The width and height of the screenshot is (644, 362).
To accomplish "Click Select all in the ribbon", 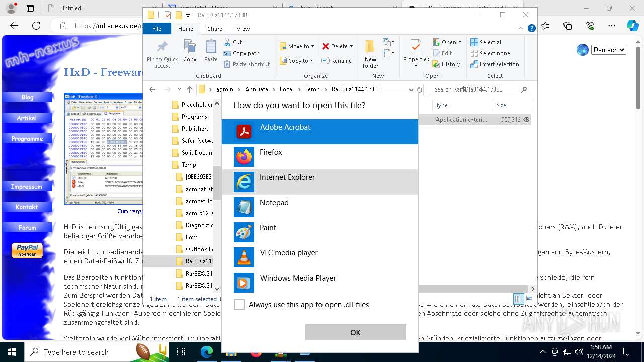I will click(487, 42).
